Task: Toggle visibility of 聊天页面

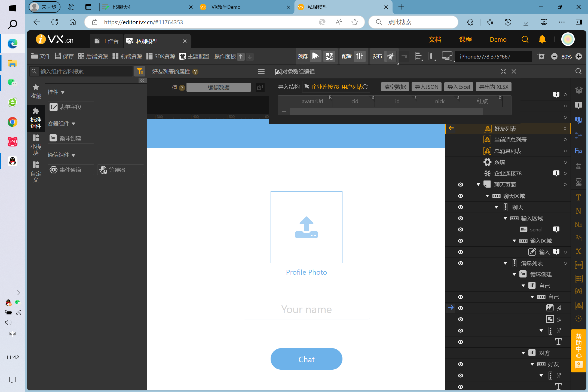Action: pyautogui.click(x=460, y=185)
